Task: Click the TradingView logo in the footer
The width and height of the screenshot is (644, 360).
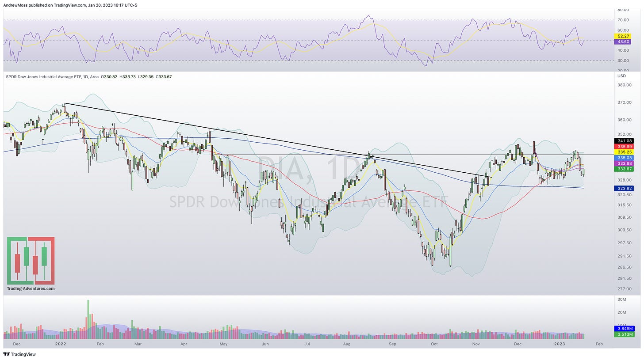Action: (x=19, y=354)
